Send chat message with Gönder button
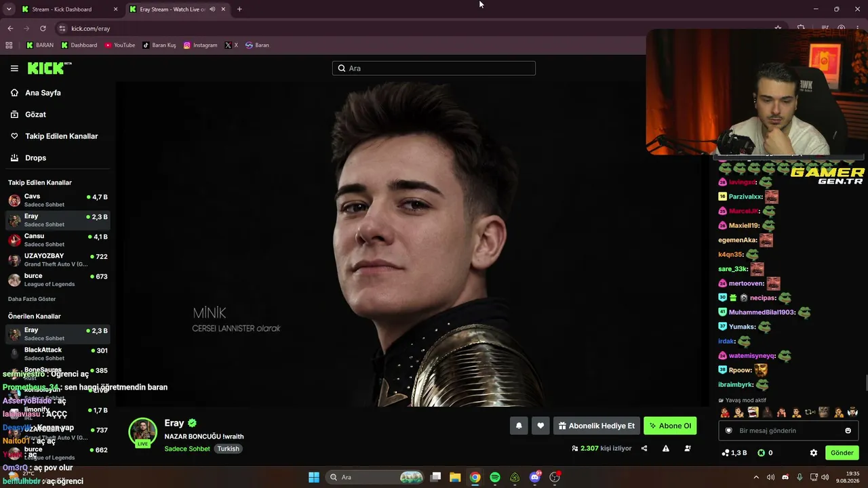This screenshot has width=868, height=488. [x=842, y=453]
